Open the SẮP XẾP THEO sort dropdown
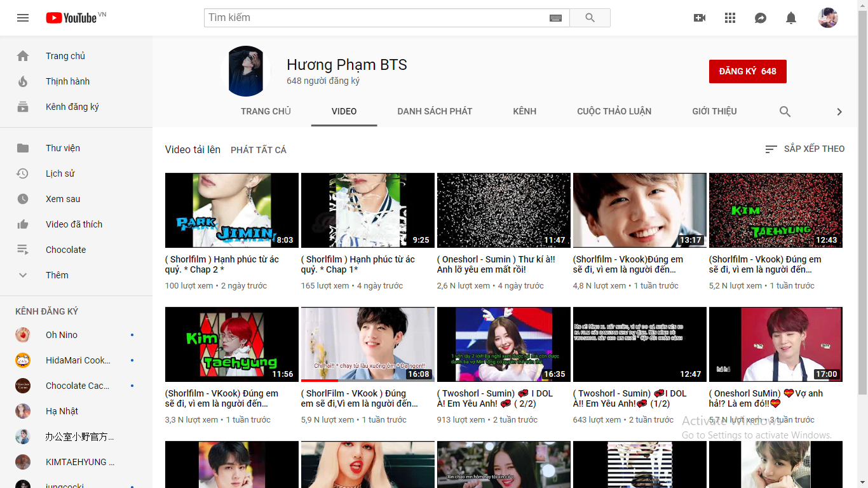 click(805, 149)
